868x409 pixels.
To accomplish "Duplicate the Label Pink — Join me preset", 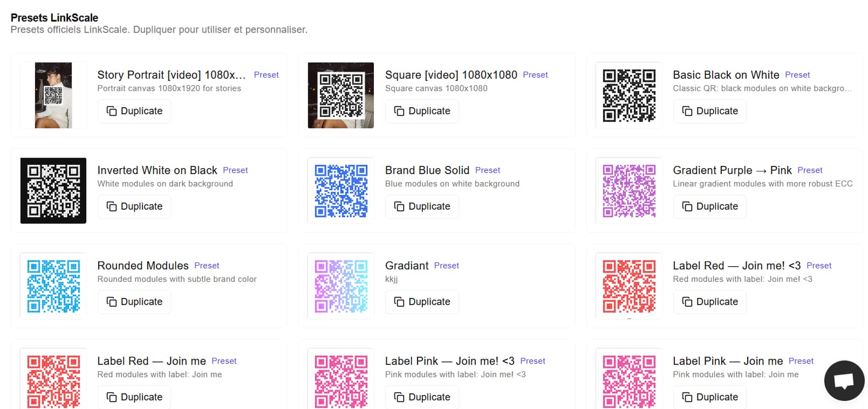I will click(709, 397).
